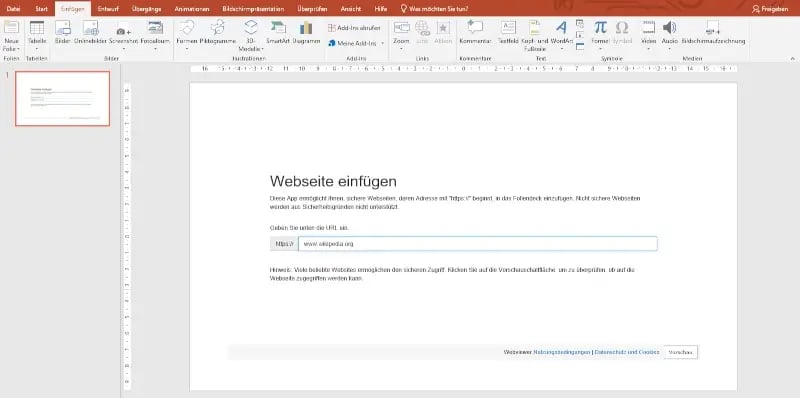Open the Hilfe tab
The image size is (800, 398).
pyautogui.click(x=381, y=9)
